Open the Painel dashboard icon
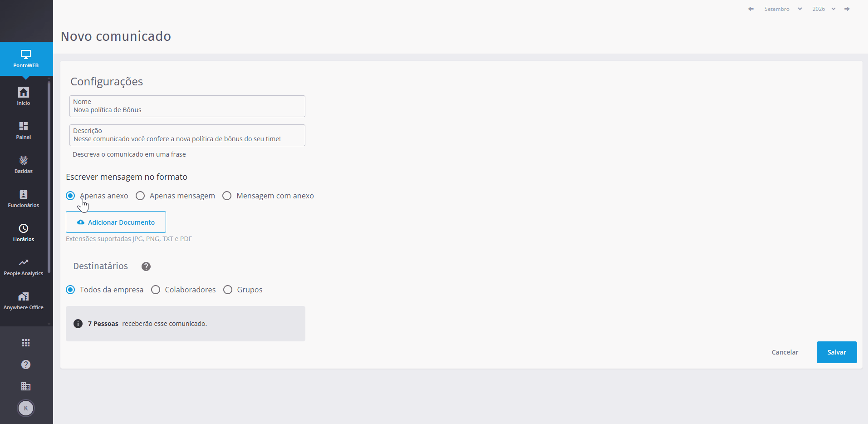The image size is (868, 424). click(24, 130)
